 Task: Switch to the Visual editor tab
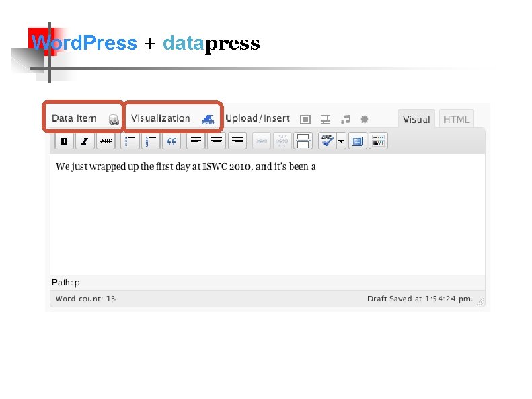416,119
